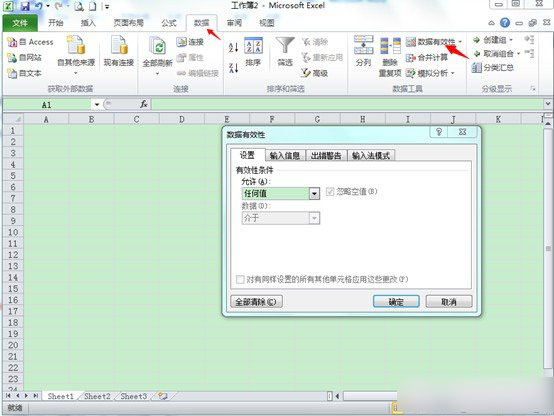This screenshot has width=554, height=416.
Task: Click Remove Duplicates (删除重复项)
Action: [390, 57]
